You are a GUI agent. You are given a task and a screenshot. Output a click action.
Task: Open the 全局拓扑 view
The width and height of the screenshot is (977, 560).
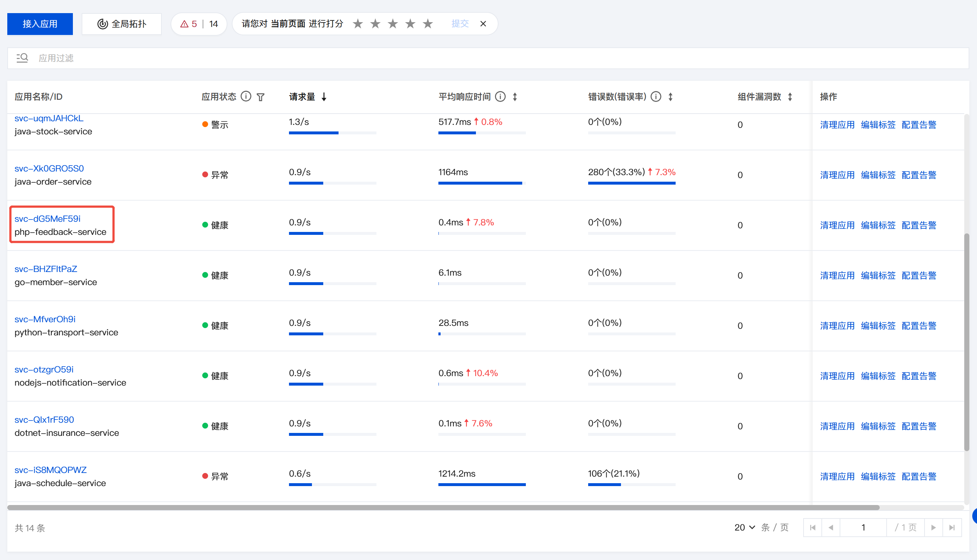(122, 24)
